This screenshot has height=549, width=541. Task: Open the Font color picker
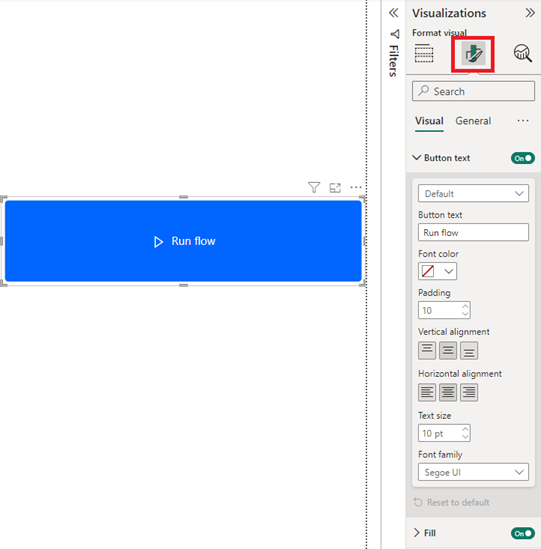(437, 271)
